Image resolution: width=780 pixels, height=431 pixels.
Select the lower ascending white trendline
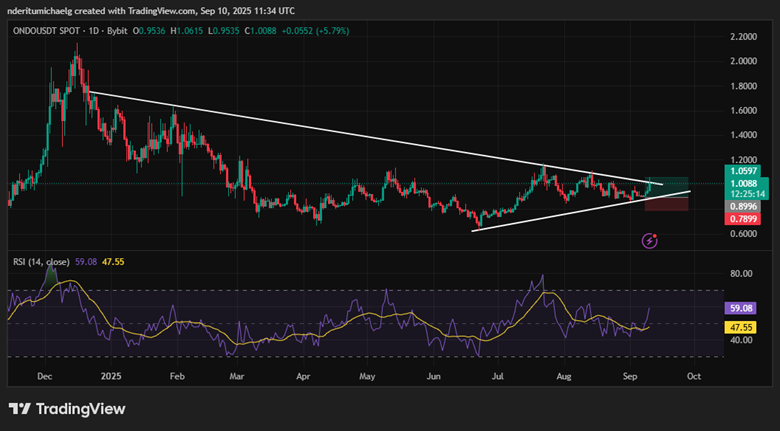[581, 211]
